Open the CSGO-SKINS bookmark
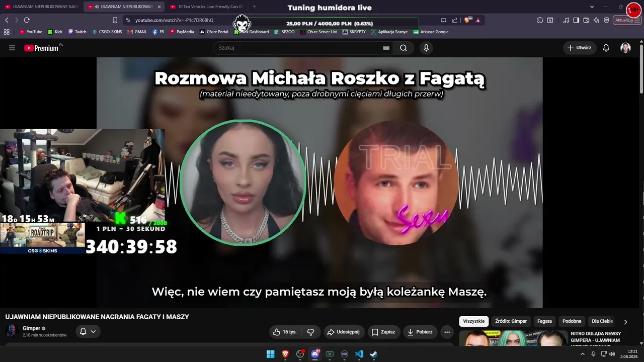 107,32
